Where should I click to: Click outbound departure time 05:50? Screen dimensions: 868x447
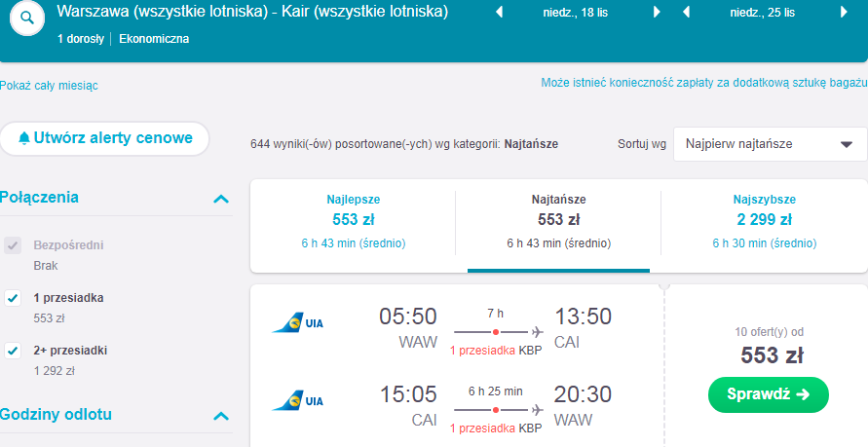408,317
